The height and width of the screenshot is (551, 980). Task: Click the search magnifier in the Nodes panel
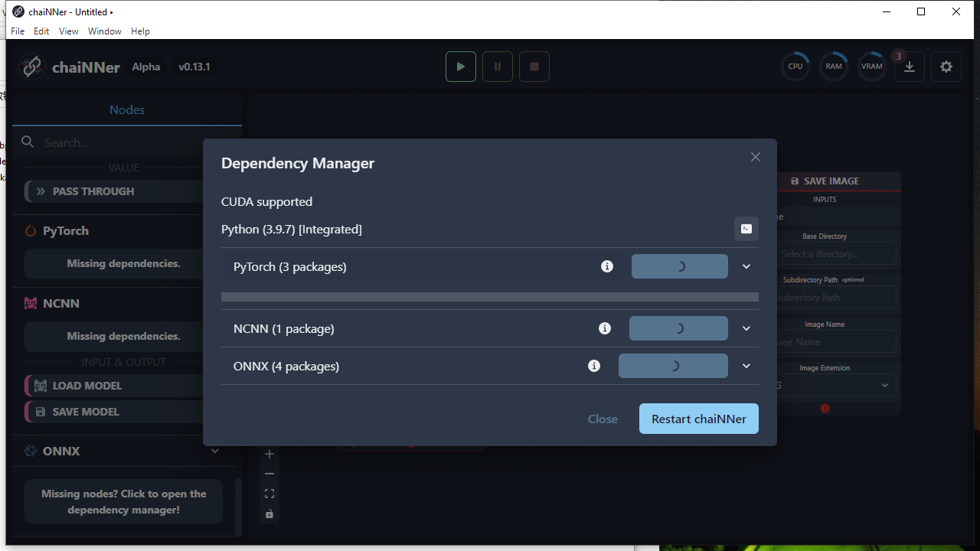click(26, 142)
